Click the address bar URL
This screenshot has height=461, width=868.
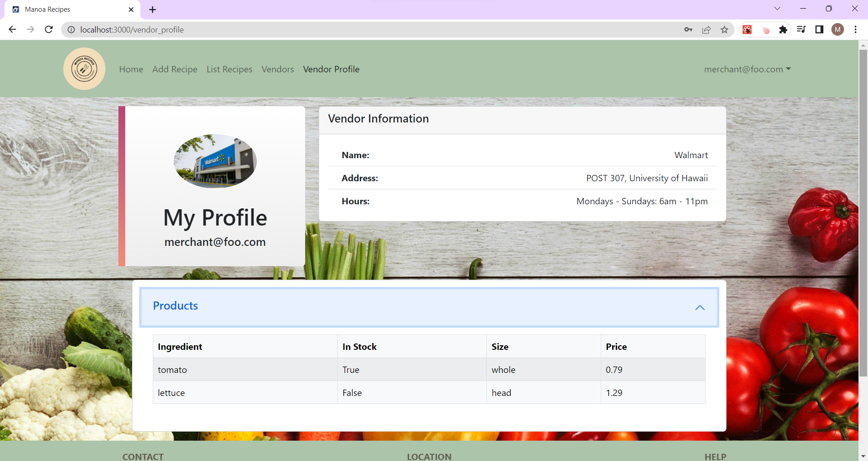click(132, 29)
